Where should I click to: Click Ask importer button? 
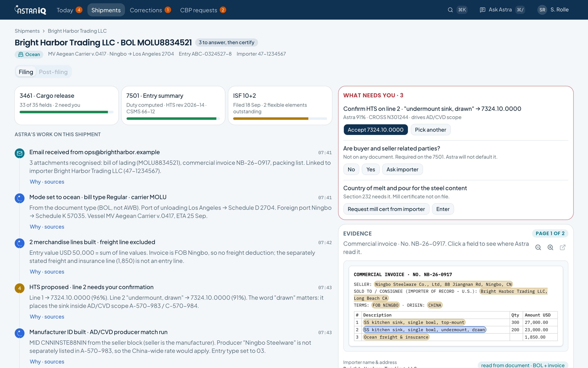pos(402,169)
